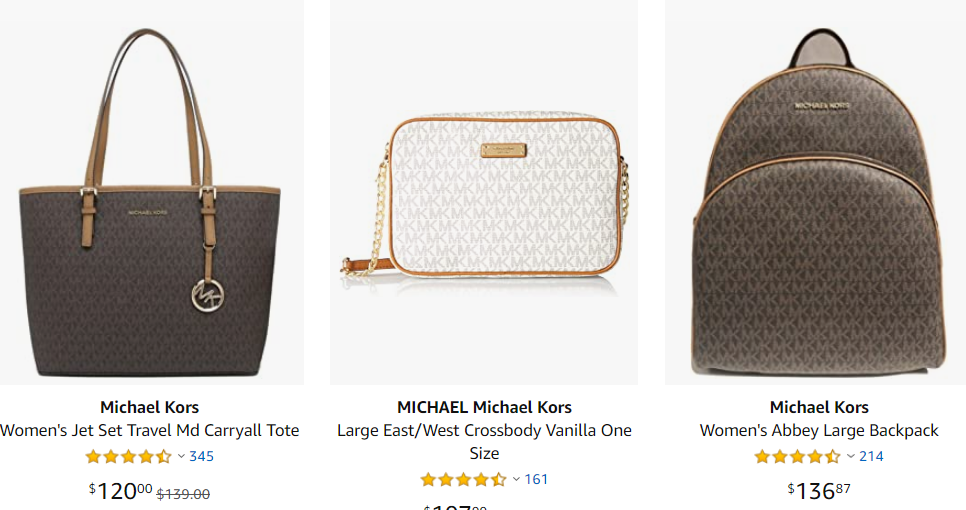
Task: Open the 214 reviews link
Action: point(871,457)
